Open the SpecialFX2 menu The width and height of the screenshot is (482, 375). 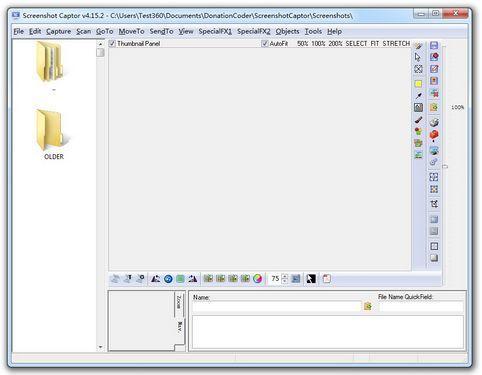254,31
